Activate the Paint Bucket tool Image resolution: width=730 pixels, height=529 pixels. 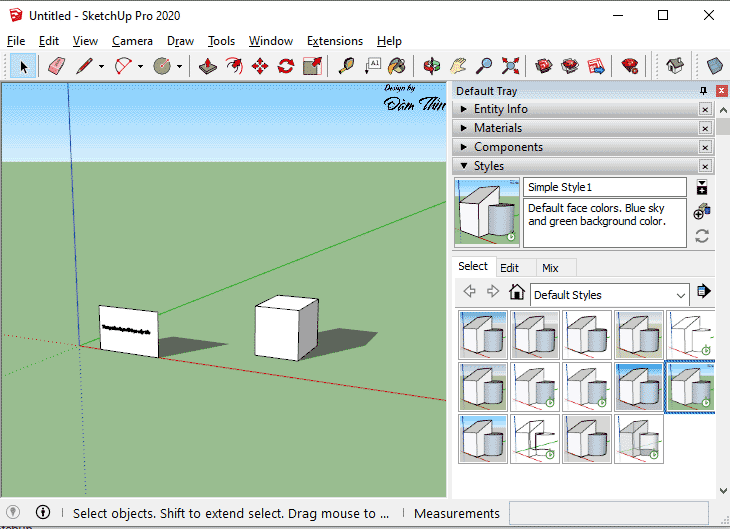click(x=397, y=66)
